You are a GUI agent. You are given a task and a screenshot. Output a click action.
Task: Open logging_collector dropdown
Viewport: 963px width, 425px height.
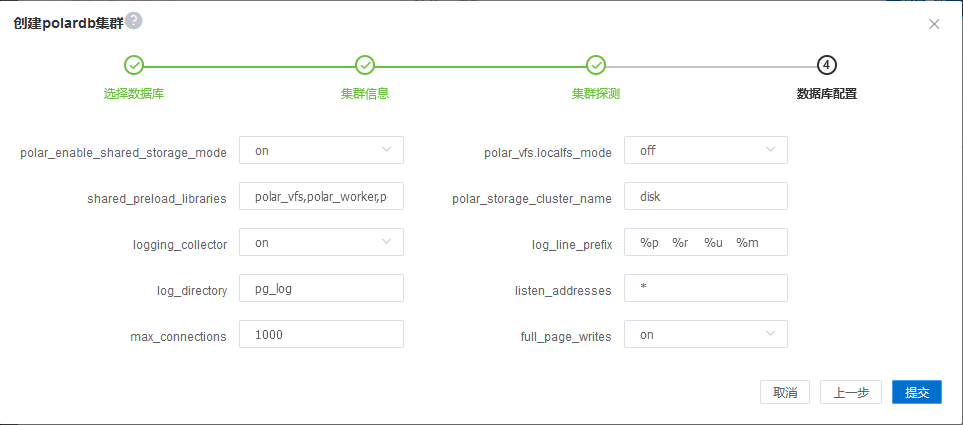tap(321, 243)
